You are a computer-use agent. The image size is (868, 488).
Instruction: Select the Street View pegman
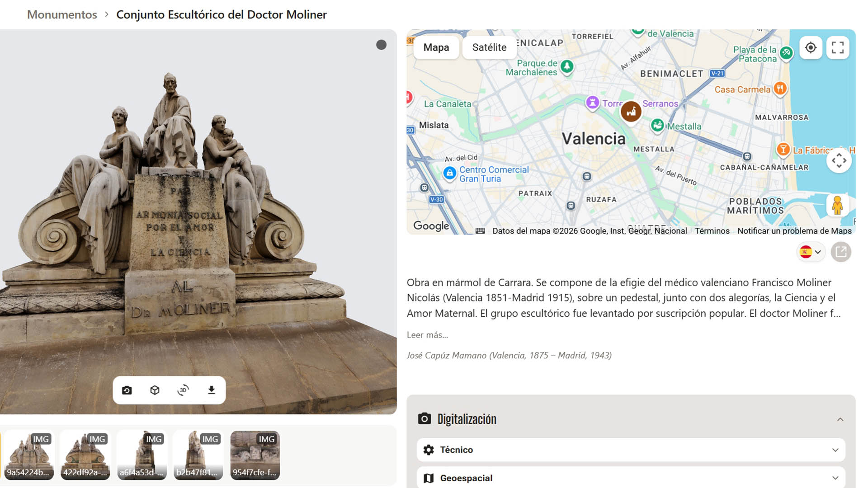coord(837,205)
